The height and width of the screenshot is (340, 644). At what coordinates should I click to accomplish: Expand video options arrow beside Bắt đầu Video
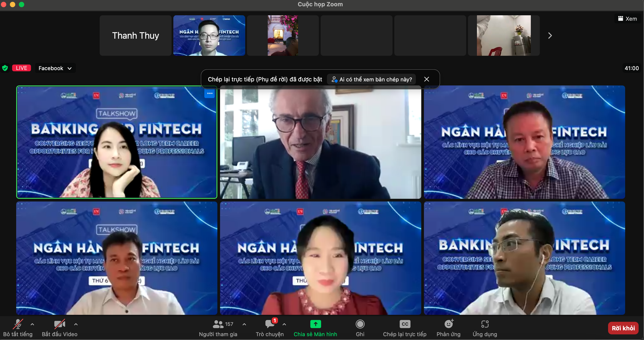(x=76, y=324)
